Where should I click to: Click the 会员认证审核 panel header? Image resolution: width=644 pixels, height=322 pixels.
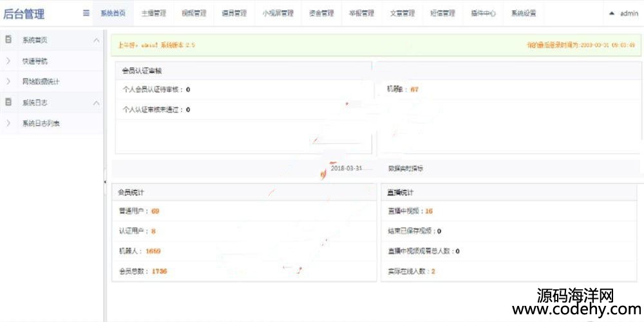click(x=243, y=71)
